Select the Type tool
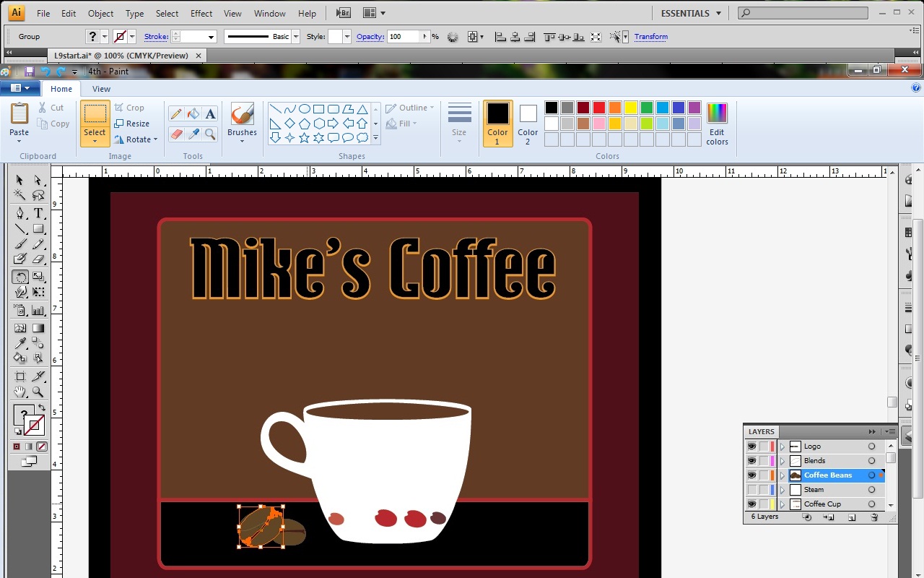Screen dimensions: 924x578 tap(38, 214)
